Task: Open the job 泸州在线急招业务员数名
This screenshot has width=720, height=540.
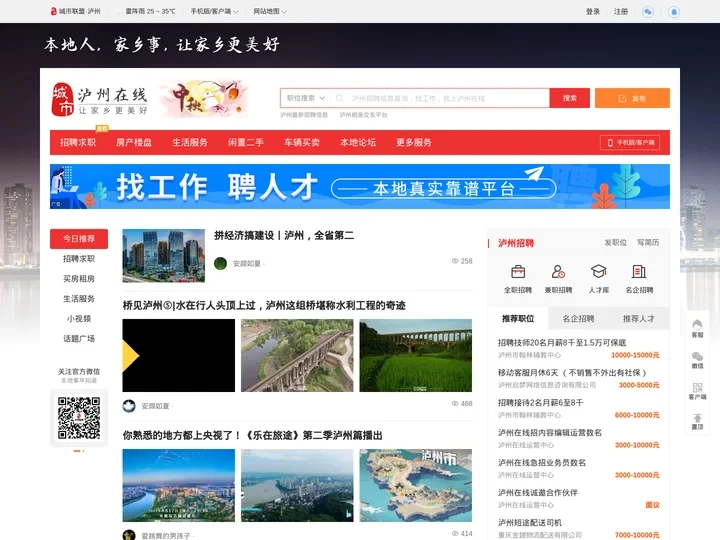Action: click(542, 462)
